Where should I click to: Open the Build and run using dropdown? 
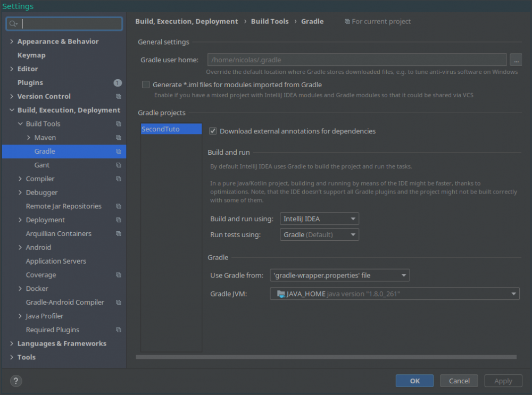coord(319,219)
